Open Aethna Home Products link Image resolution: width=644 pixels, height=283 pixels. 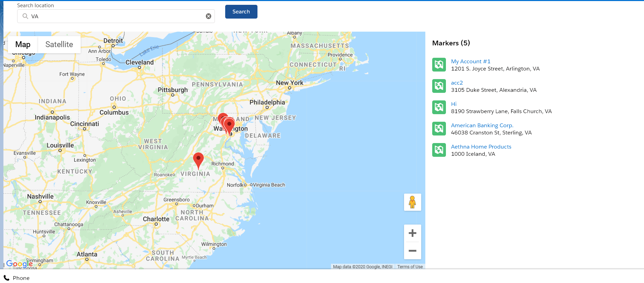coord(481,146)
